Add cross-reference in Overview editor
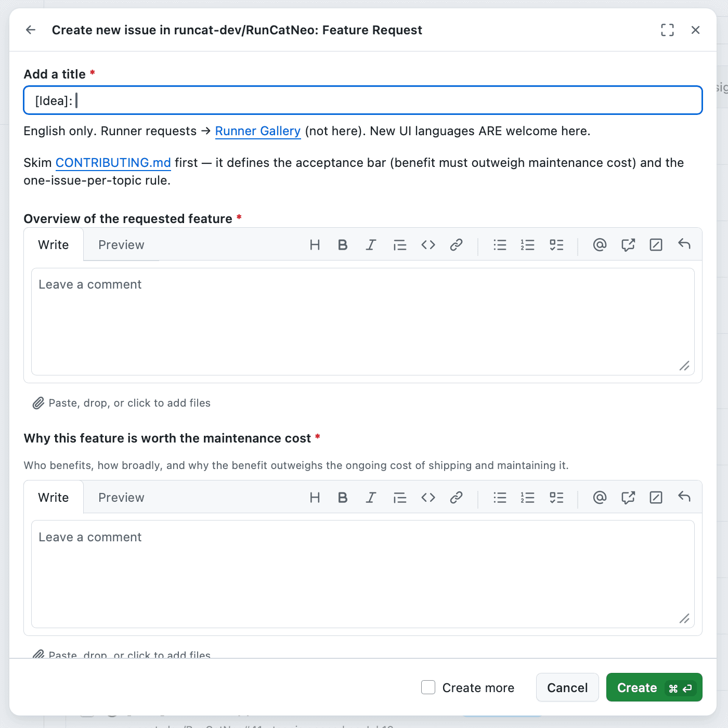Screen dimensions: 728x728 [x=628, y=244]
